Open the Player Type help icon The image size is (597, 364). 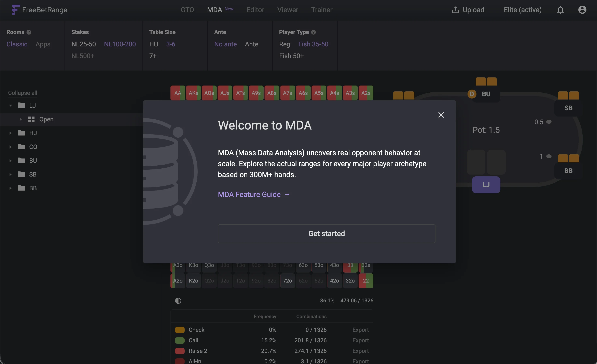tap(313, 32)
